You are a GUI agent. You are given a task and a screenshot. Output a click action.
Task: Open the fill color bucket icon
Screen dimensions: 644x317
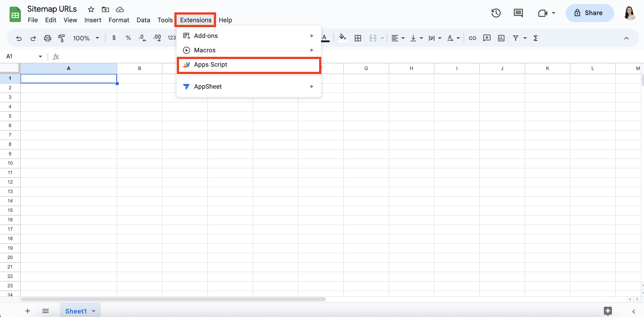pyautogui.click(x=342, y=38)
